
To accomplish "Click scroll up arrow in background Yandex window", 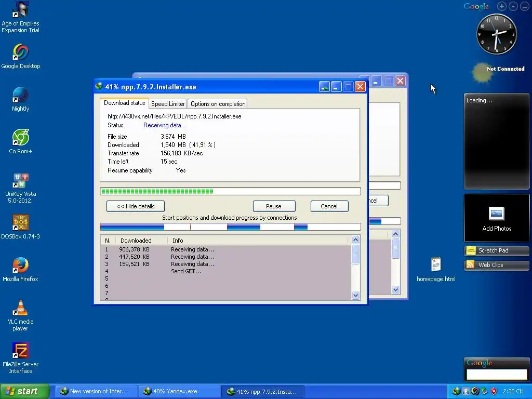I will [x=395, y=234].
